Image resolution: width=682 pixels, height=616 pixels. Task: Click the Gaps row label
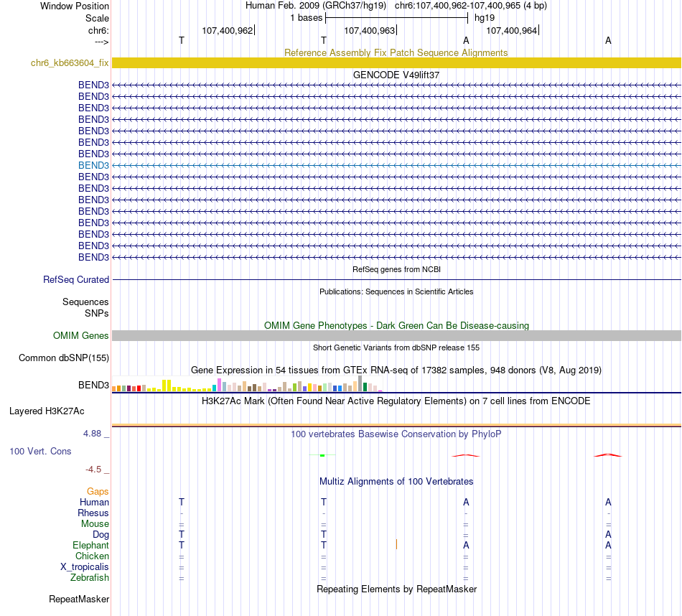pyautogui.click(x=98, y=491)
